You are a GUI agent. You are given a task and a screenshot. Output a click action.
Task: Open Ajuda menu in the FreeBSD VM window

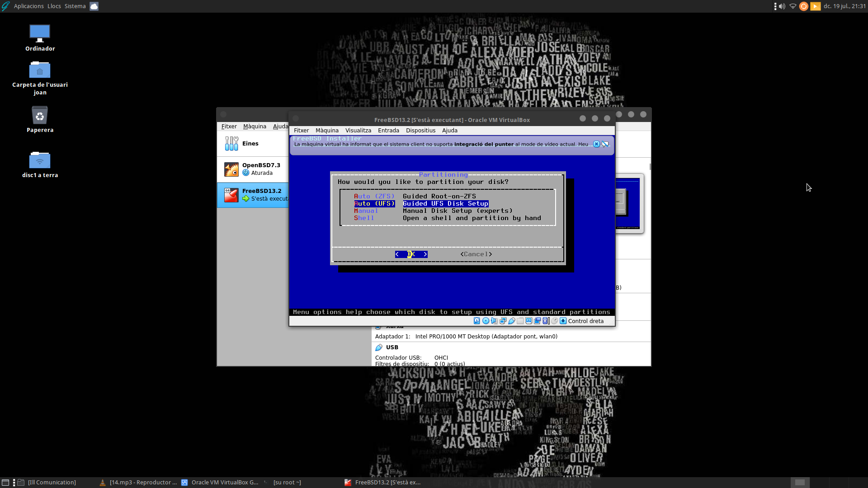pyautogui.click(x=449, y=130)
